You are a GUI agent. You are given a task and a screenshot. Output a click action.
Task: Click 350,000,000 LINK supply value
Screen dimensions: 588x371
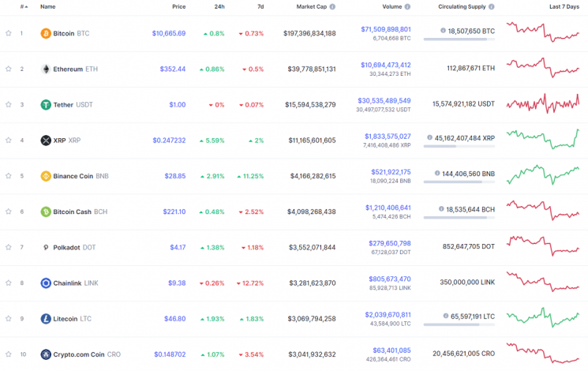[x=467, y=282]
